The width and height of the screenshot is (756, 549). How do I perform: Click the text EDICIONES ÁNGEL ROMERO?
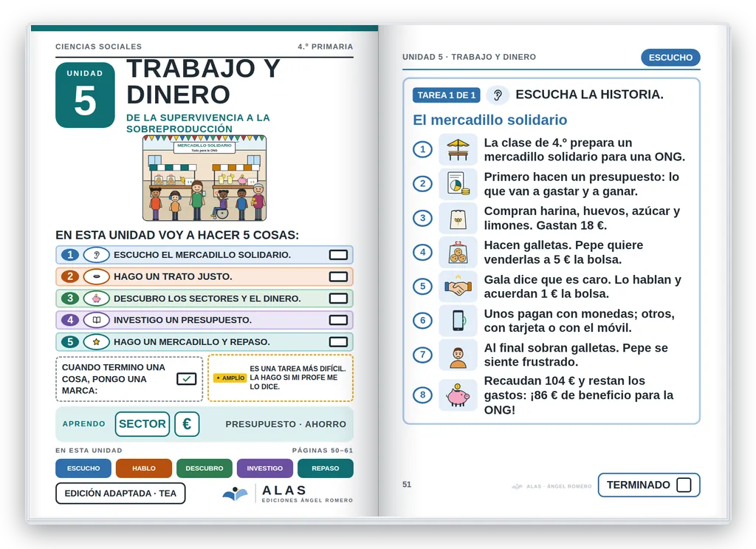[x=307, y=500]
